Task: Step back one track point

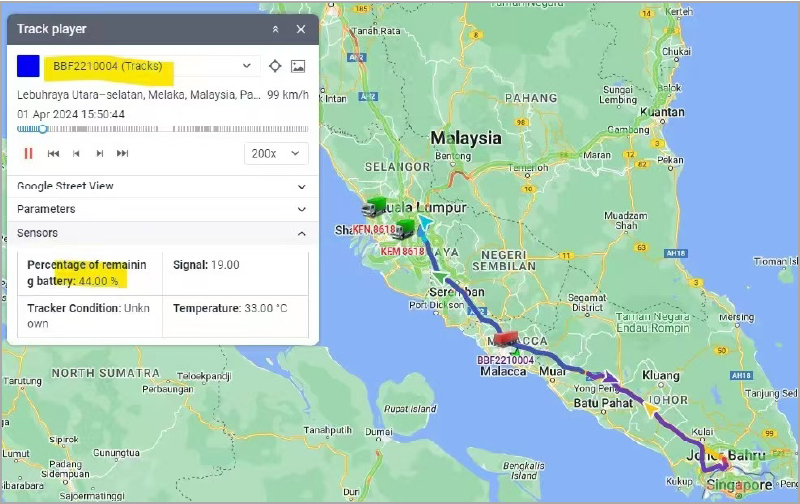Action: 77,153
